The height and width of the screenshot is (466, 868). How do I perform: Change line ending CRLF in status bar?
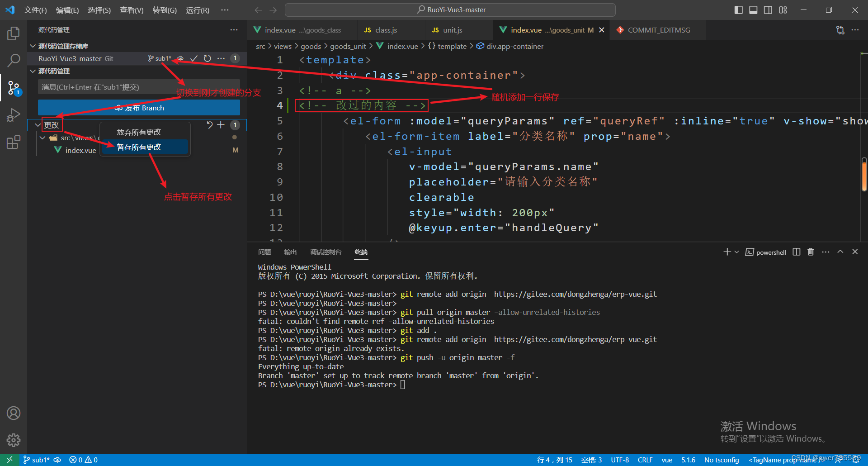(x=645, y=460)
